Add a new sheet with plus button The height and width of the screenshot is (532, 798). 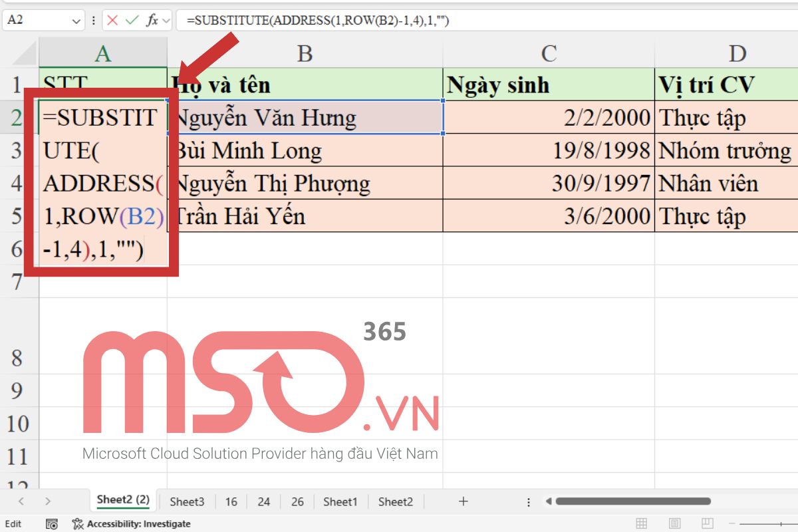pos(464,501)
